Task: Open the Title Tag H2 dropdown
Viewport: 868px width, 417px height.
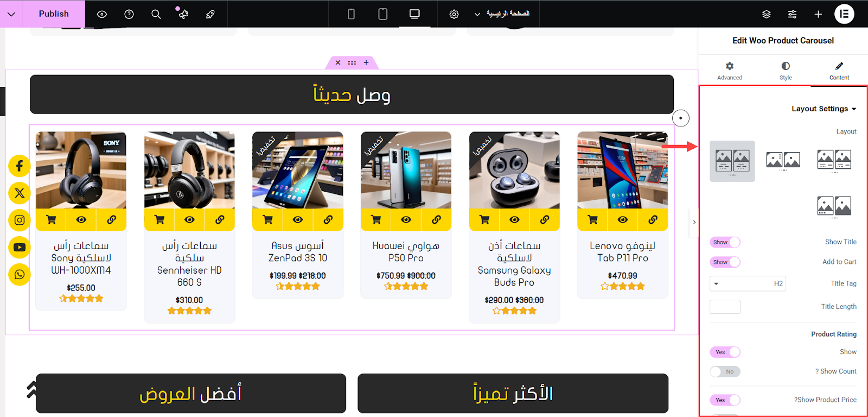Action: click(748, 283)
